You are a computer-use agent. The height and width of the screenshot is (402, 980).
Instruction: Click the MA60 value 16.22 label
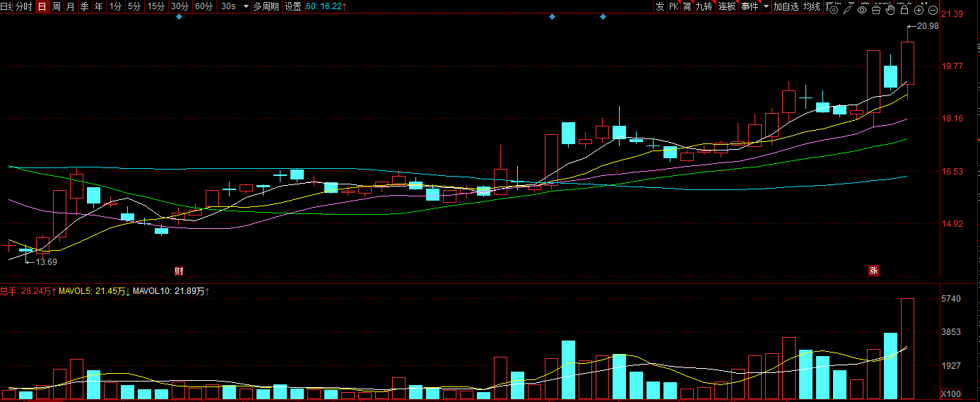(x=325, y=6)
